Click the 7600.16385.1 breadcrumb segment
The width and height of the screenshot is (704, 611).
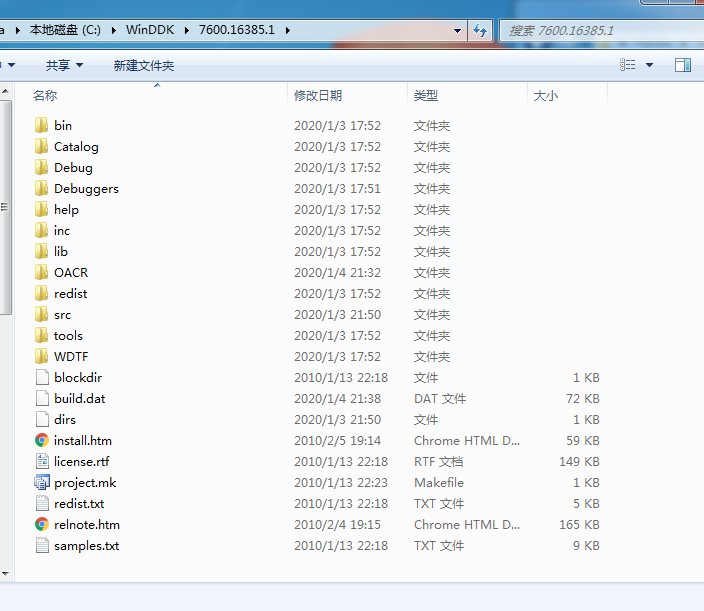(x=237, y=30)
